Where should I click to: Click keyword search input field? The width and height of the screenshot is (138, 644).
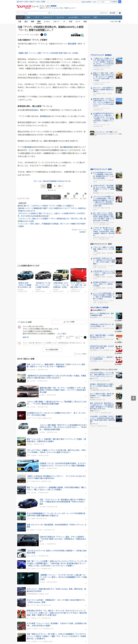pos(32,13)
